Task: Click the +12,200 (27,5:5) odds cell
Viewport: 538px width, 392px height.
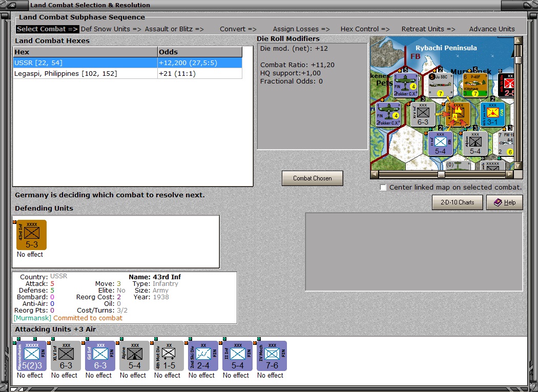Action: point(200,63)
